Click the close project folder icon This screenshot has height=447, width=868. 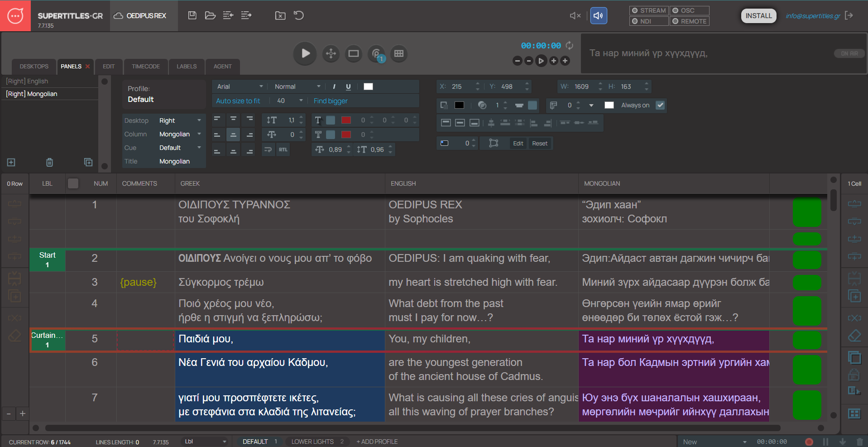coord(280,15)
